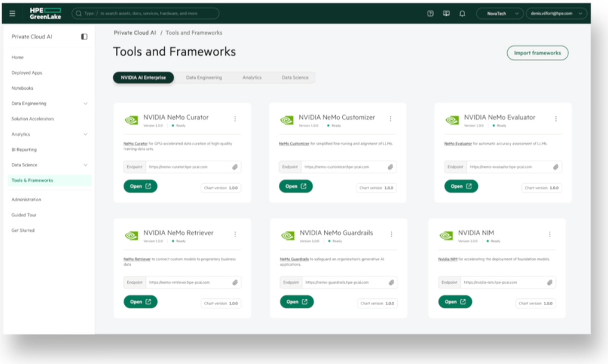Click the Import frameworks button
608x364 pixels.
[537, 53]
